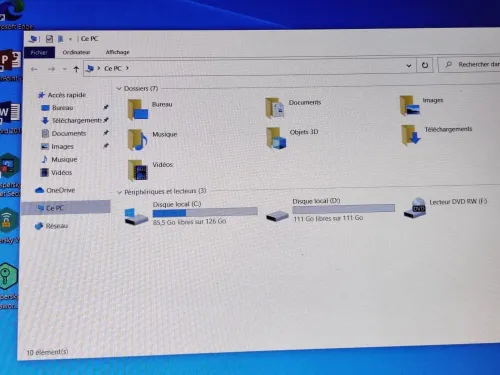The height and width of the screenshot is (375, 500).
Task: Navigate back with the back arrow
Action: click(34, 69)
